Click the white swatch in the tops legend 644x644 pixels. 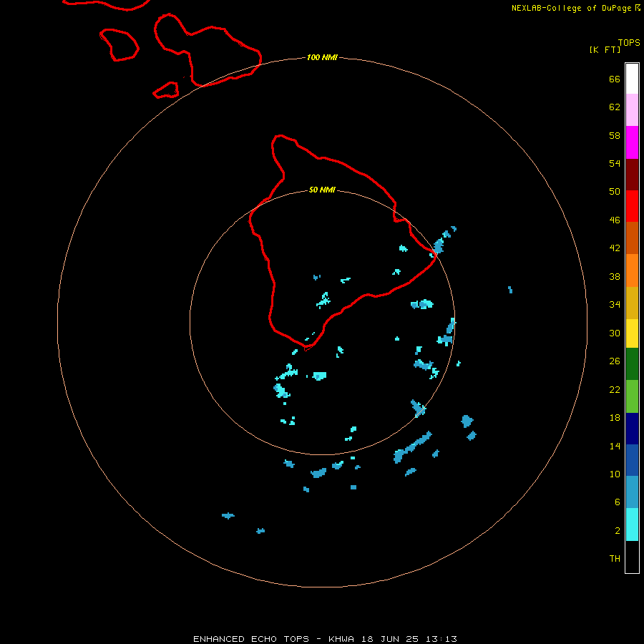[x=632, y=79]
